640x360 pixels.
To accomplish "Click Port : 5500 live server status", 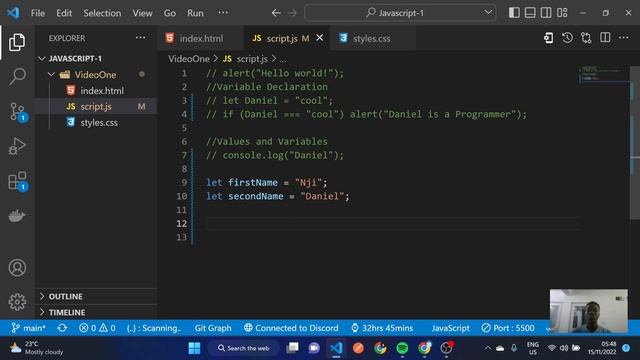I will [x=508, y=328].
